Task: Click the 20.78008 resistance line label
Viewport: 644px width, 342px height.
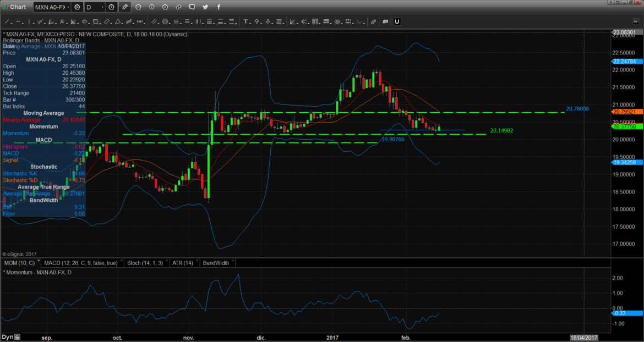Action: (577, 109)
